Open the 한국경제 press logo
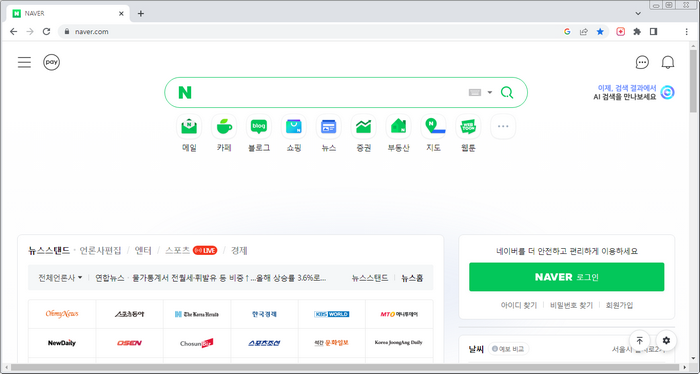 [x=264, y=314]
